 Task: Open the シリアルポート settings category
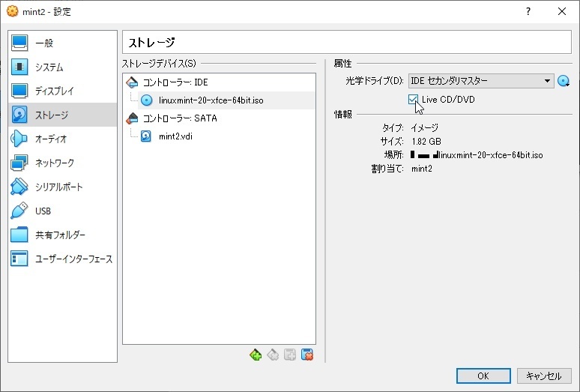pos(62,187)
